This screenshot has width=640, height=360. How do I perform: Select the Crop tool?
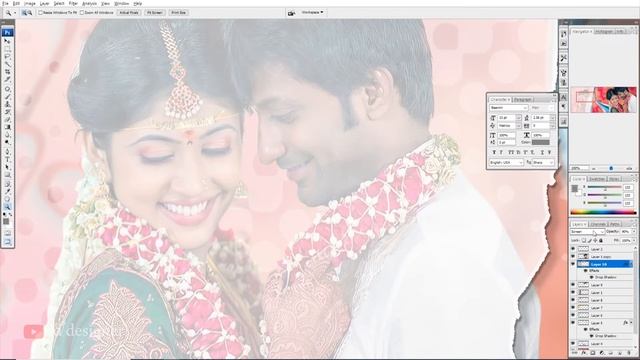pyautogui.click(x=7, y=72)
